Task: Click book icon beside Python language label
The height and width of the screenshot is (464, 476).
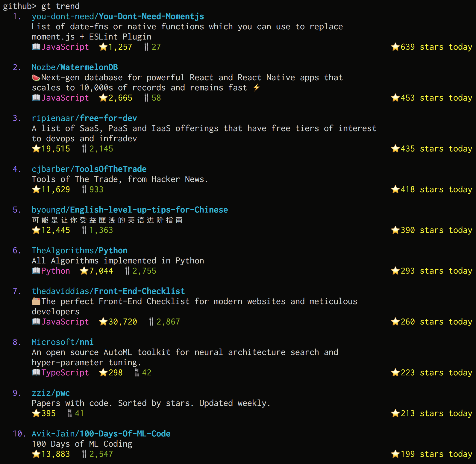Action: click(x=36, y=271)
